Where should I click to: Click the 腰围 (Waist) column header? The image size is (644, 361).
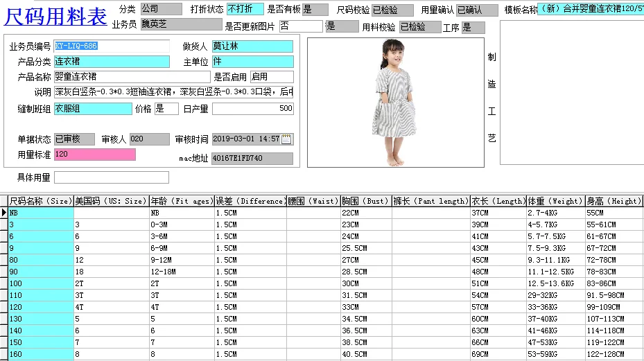[x=313, y=201]
